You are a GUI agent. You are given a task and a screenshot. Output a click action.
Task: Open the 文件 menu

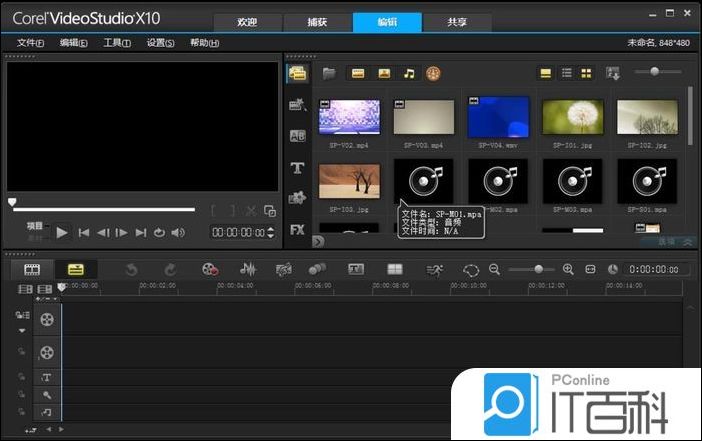click(x=31, y=43)
